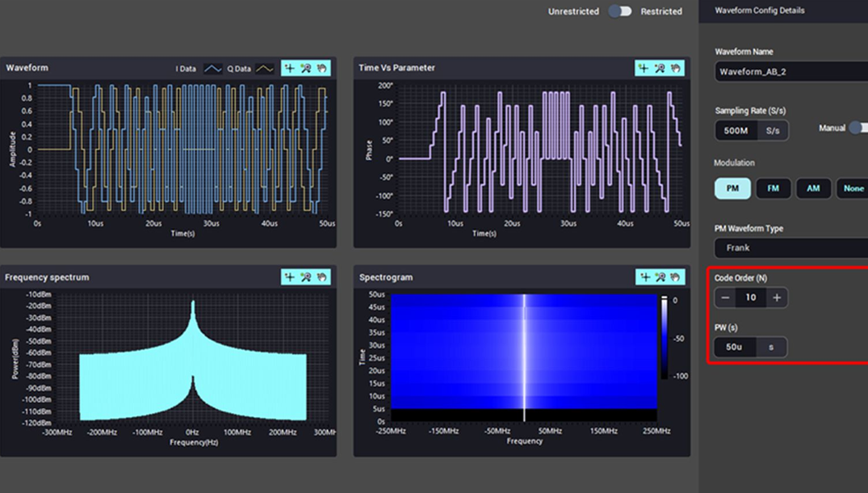Screen dimensions: 868x493
Task: Select zoom tool in Spectrogram panel
Action: coord(660,277)
